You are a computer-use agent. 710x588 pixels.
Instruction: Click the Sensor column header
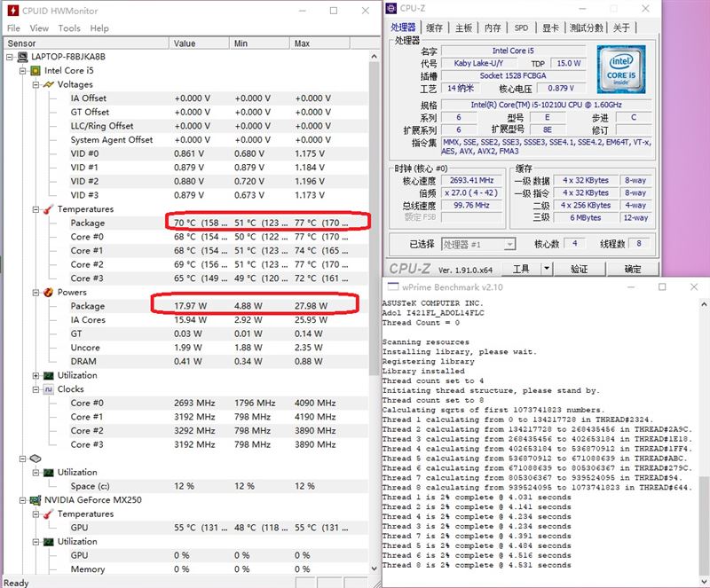[86, 43]
